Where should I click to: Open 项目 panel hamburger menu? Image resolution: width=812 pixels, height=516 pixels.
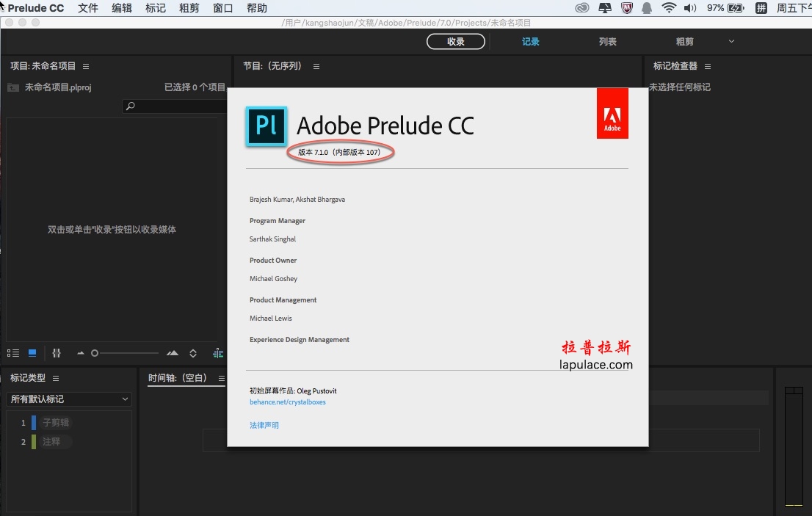pyautogui.click(x=86, y=66)
